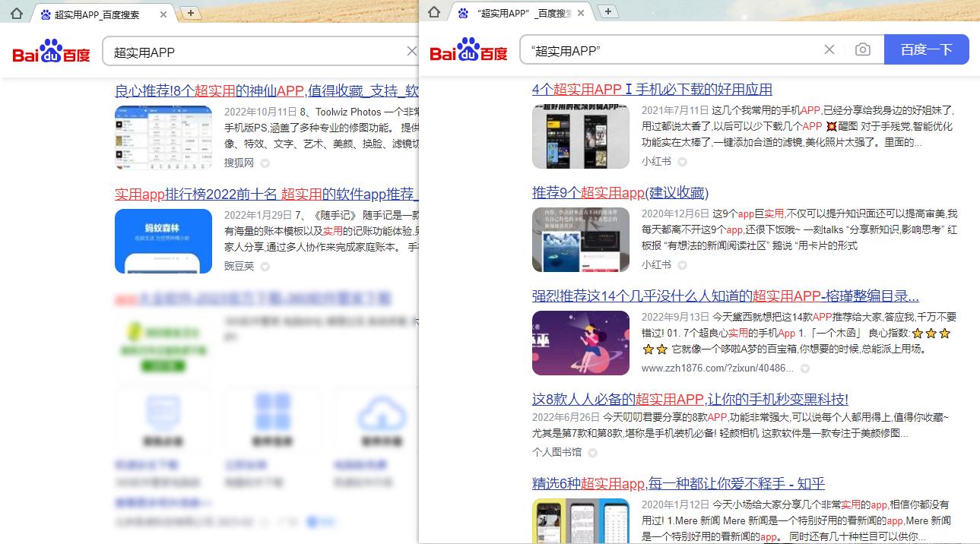Click the camera image-search icon in Baidu
This screenshot has height=544, width=980.
[x=864, y=49]
